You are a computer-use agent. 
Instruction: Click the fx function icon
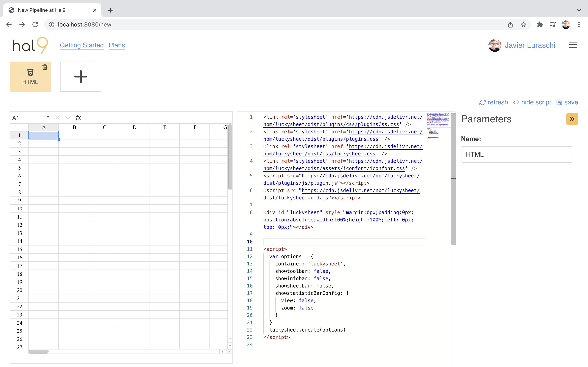(x=78, y=118)
